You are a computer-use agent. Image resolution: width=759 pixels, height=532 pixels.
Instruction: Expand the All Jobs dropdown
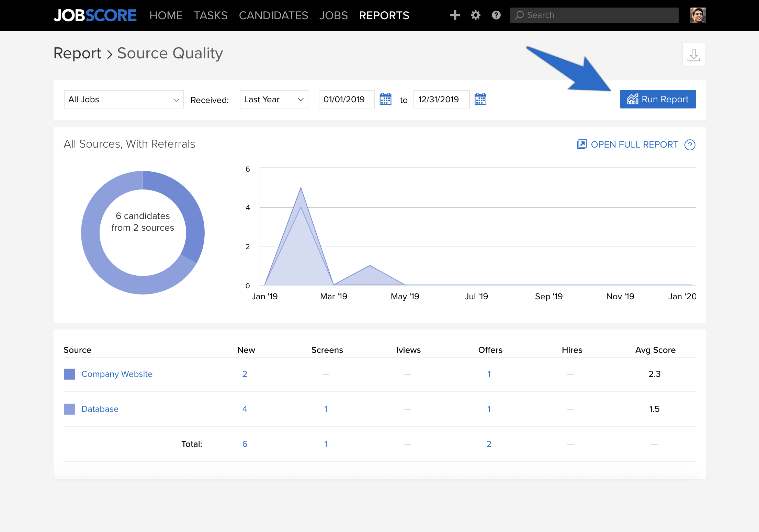coord(124,100)
